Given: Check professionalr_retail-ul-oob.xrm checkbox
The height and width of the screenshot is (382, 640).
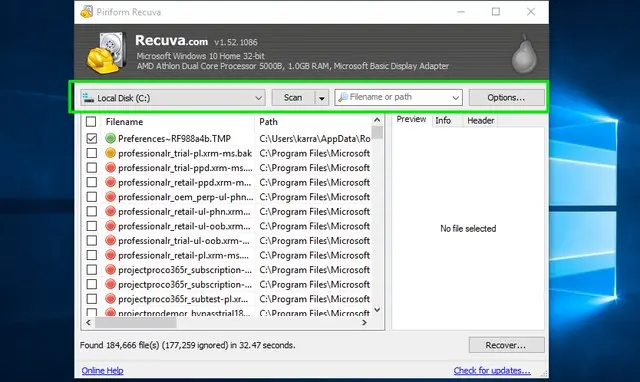Looking at the screenshot, I should 92,226.
